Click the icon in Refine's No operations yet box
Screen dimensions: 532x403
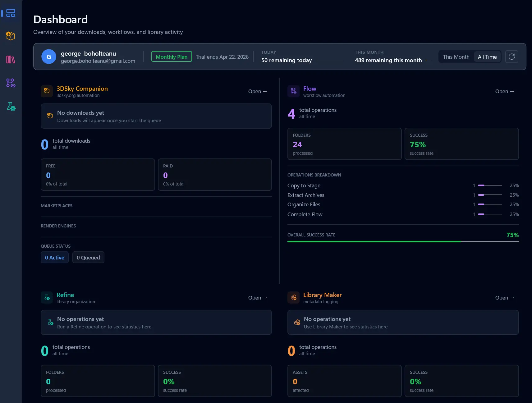(50, 322)
